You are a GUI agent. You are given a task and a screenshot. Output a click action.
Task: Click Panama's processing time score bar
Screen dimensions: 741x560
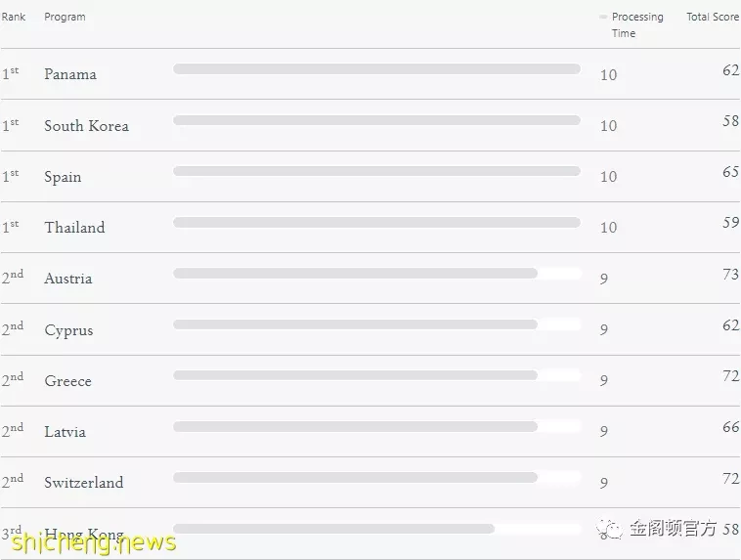click(376, 69)
